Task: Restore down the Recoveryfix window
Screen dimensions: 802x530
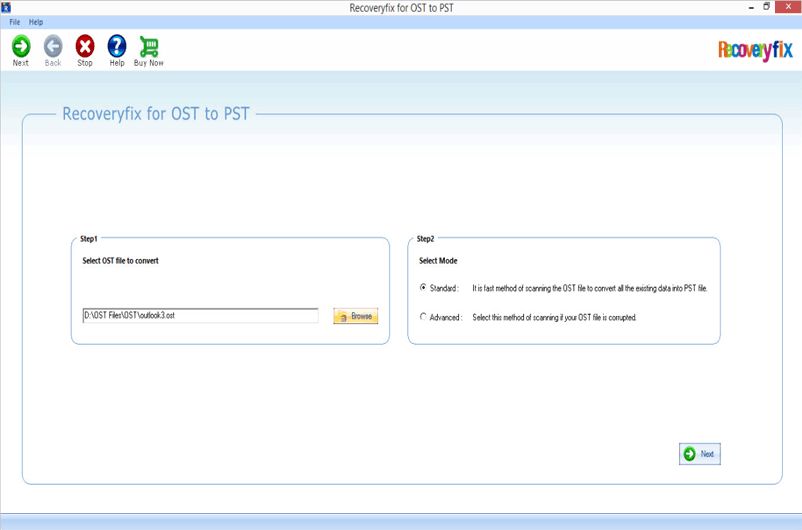Action: [x=766, y=7]
